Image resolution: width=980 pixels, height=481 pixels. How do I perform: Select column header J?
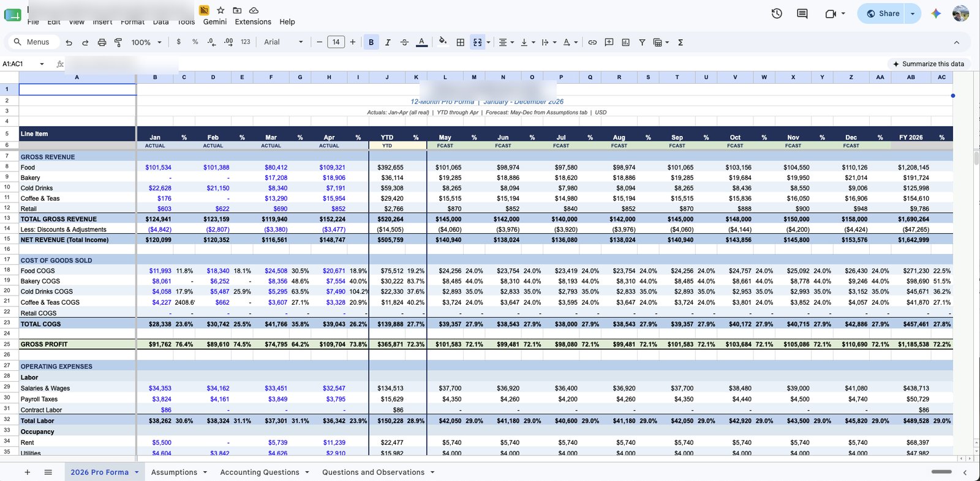pos(386,77)
